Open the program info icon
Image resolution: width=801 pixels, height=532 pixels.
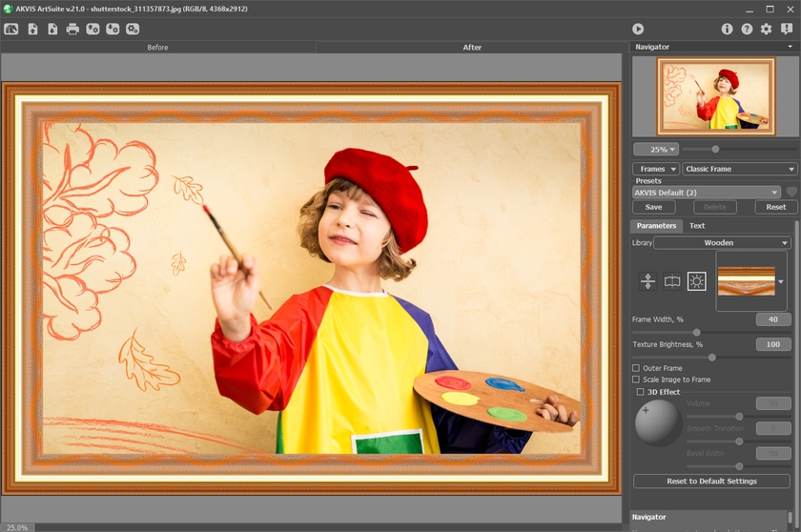[727, 30]
